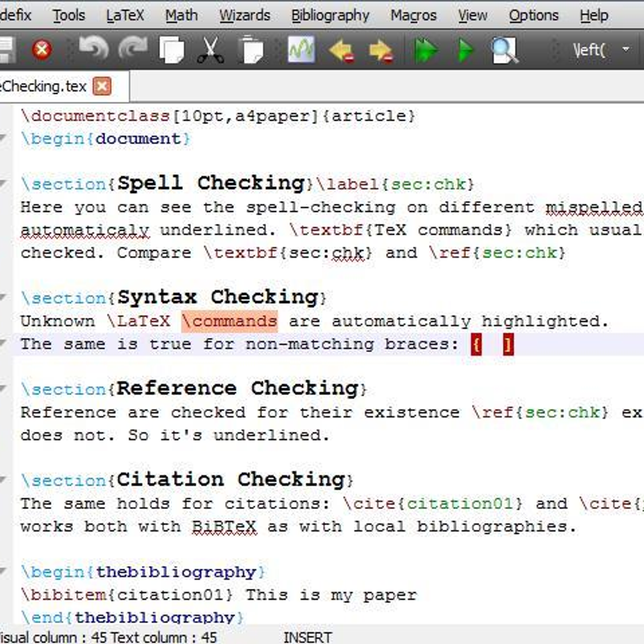Open the LaTeX menu

[125, 15]
